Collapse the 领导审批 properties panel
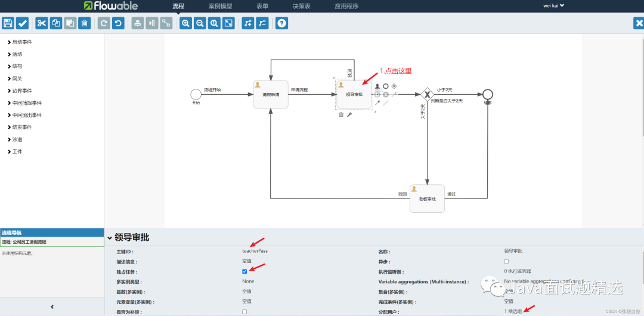This screenshot has width=644, height=316. point(110,238)
